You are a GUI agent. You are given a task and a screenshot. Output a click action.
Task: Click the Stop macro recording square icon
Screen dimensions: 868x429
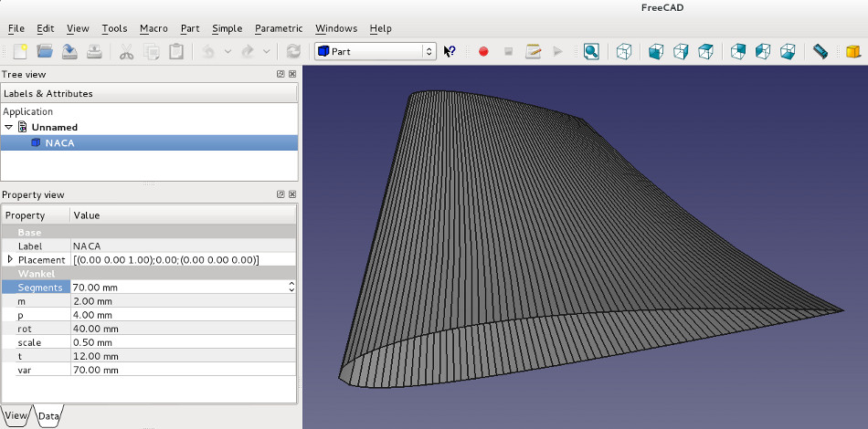point(508,51)
